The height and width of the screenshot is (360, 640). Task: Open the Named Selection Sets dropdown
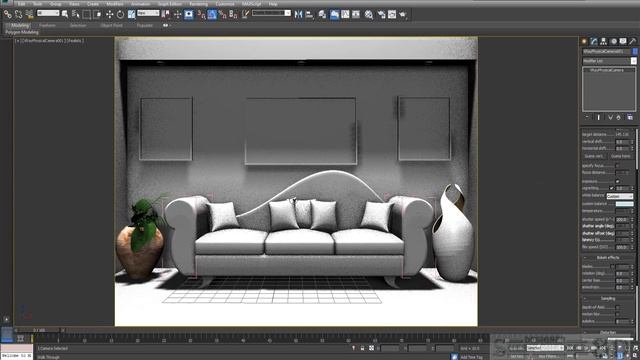271,13
